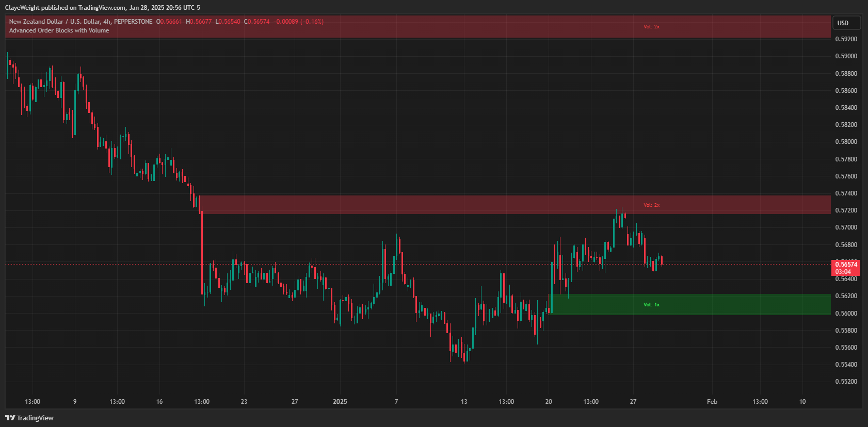Click the 0.55200 price axis label
The height and width of the screenshot is (427, 868).
[x=846, y=382]
